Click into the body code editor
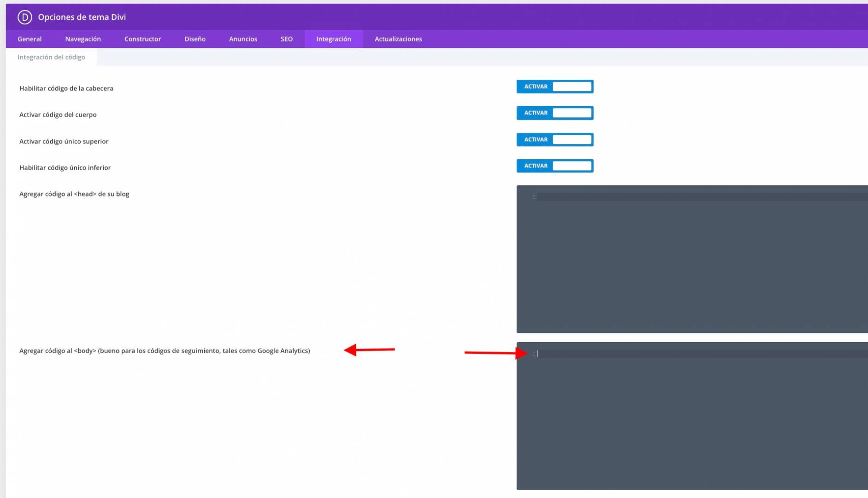 pos(692,416)
